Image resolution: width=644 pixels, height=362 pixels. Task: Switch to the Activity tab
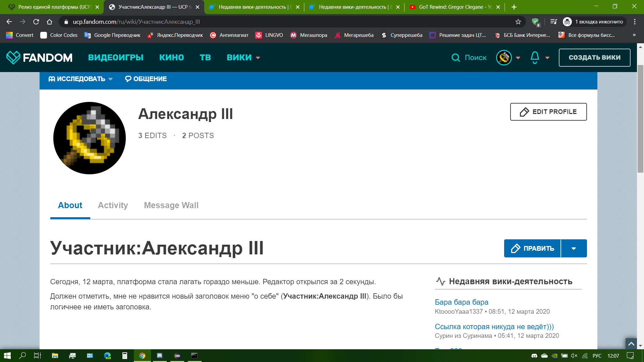(x=113, y=205)
